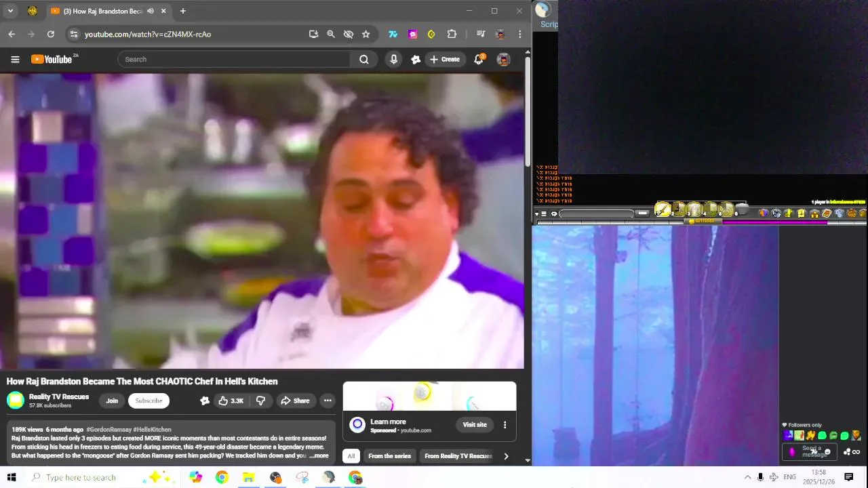
Task: Select hotbar slot 6 cauldron in game
Action: pyautogui.click(x=742, y=210)
